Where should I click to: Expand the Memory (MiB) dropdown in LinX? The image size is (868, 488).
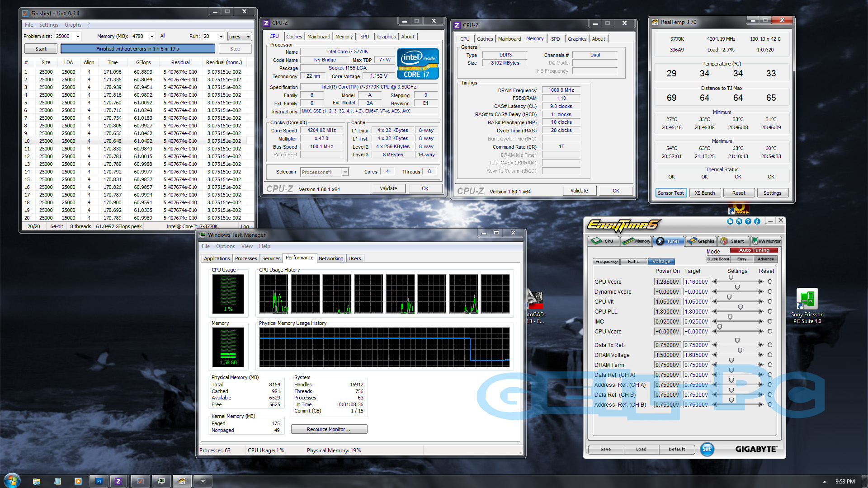click(x=152, y=37)
